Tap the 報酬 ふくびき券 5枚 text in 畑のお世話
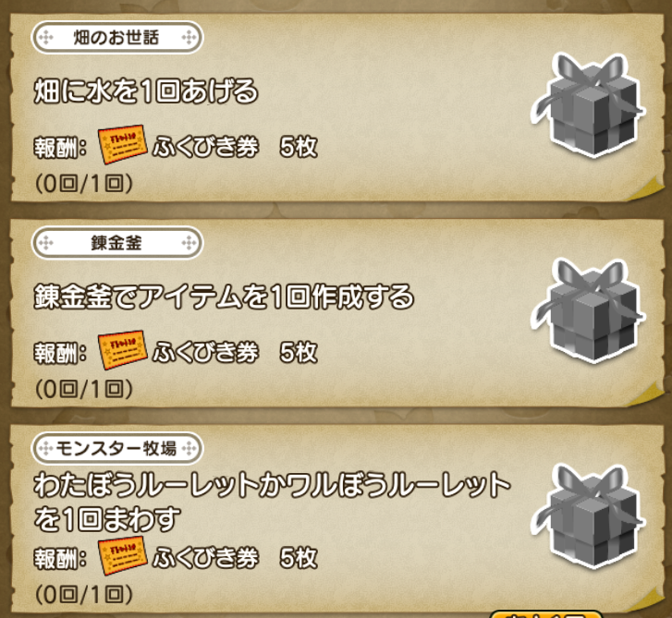The height and width of the screenshot is (618, 672). [x=176, y=147]
